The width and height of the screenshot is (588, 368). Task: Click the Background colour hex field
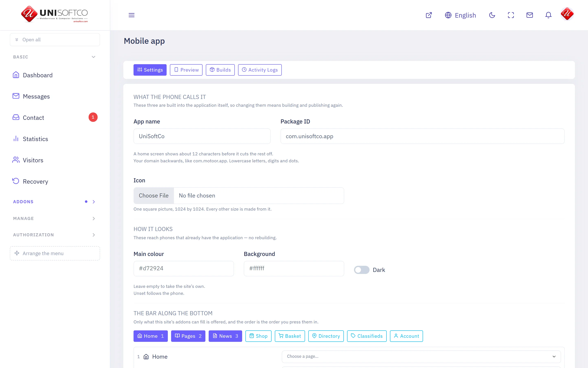294,268
